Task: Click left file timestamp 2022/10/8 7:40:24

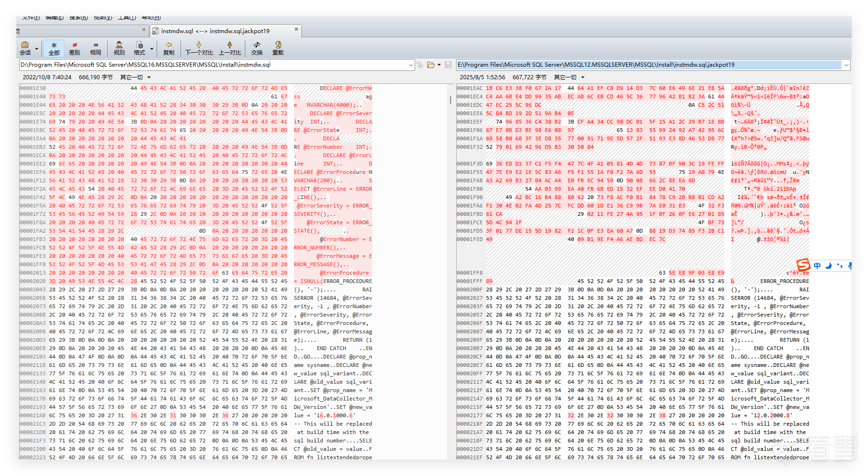Action: click(47, 77)
